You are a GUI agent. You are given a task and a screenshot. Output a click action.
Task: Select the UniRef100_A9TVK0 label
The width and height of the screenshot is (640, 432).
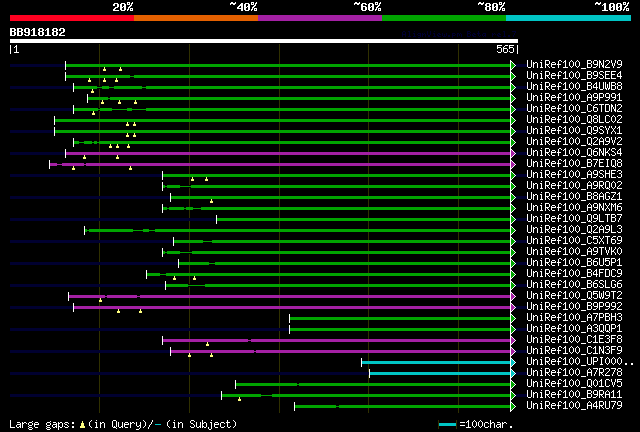574,252
